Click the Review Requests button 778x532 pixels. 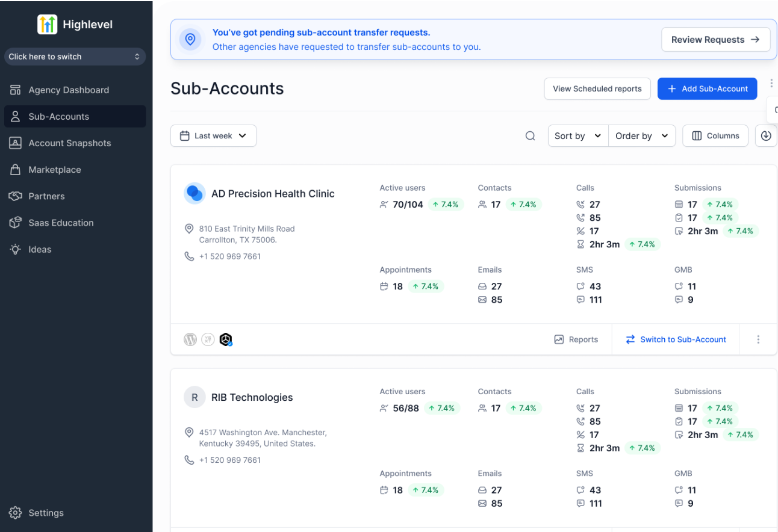tap(715, 40)
